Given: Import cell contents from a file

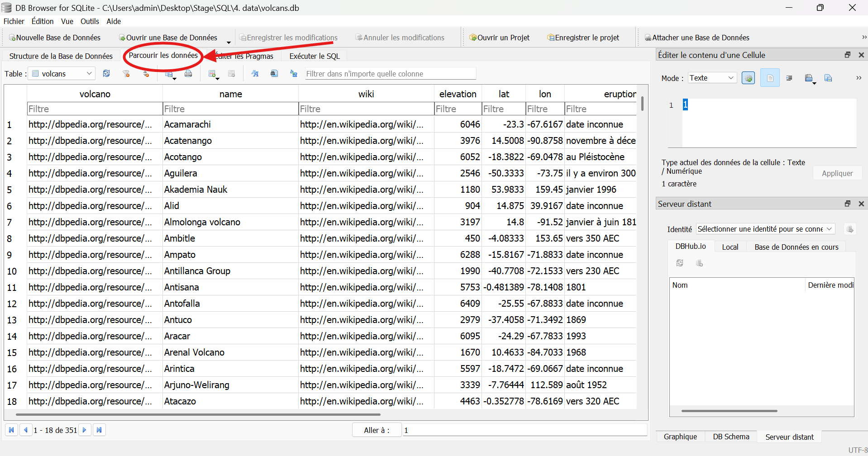Looking at the screenshot, I should point(810,78).
